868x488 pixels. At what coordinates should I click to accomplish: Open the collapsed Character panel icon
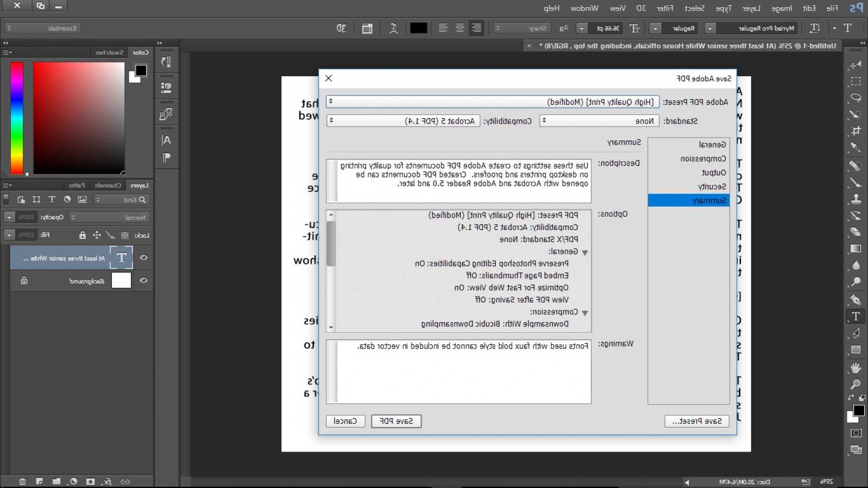(x=166, y=140)
